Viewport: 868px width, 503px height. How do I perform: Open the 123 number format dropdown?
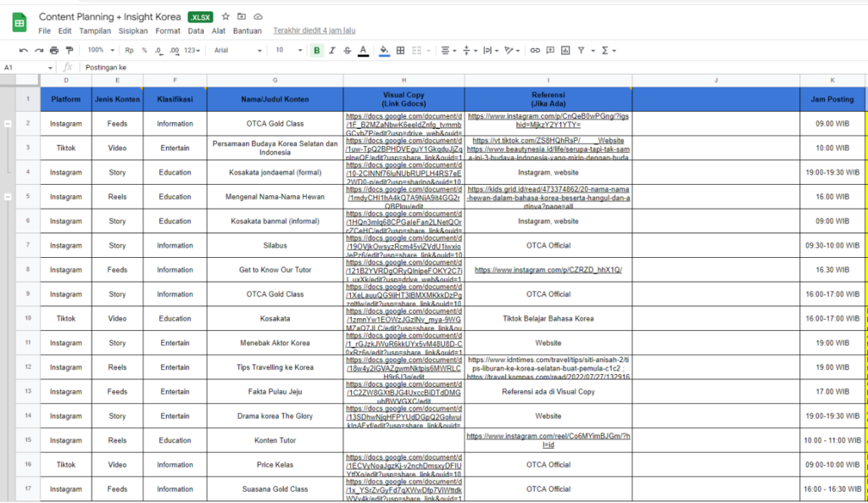point(192,50)
